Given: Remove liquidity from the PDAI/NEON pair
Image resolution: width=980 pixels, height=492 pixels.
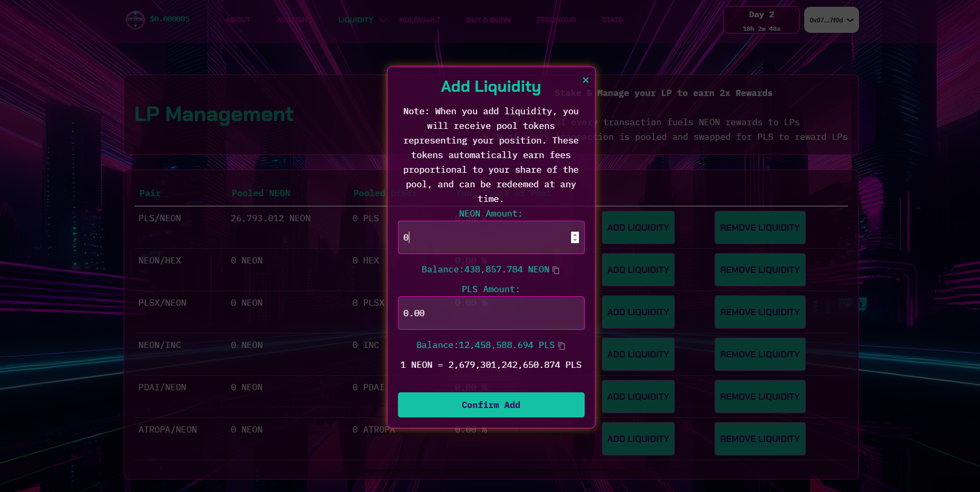Looking at the screenshot, I should point(759,397).
